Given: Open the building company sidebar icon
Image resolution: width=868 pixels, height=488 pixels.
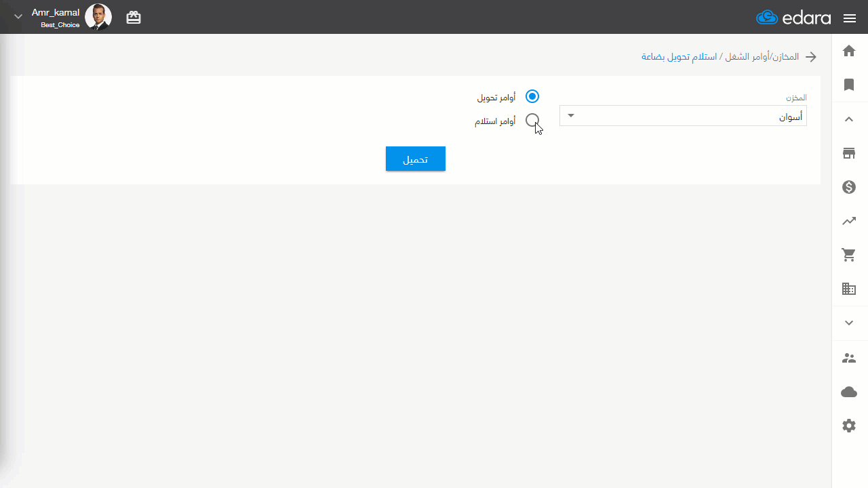Looking at the screenshot, I should click(849, 289).
